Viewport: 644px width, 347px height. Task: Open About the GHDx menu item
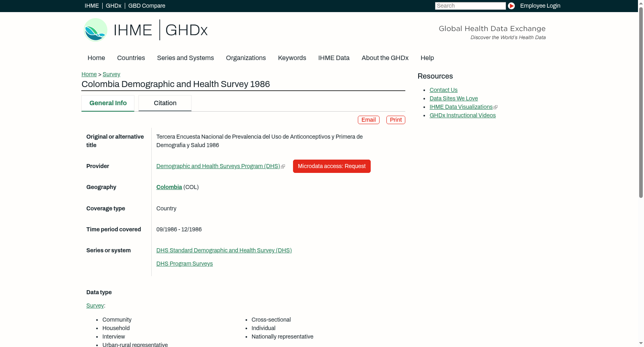tap(385, 58)
